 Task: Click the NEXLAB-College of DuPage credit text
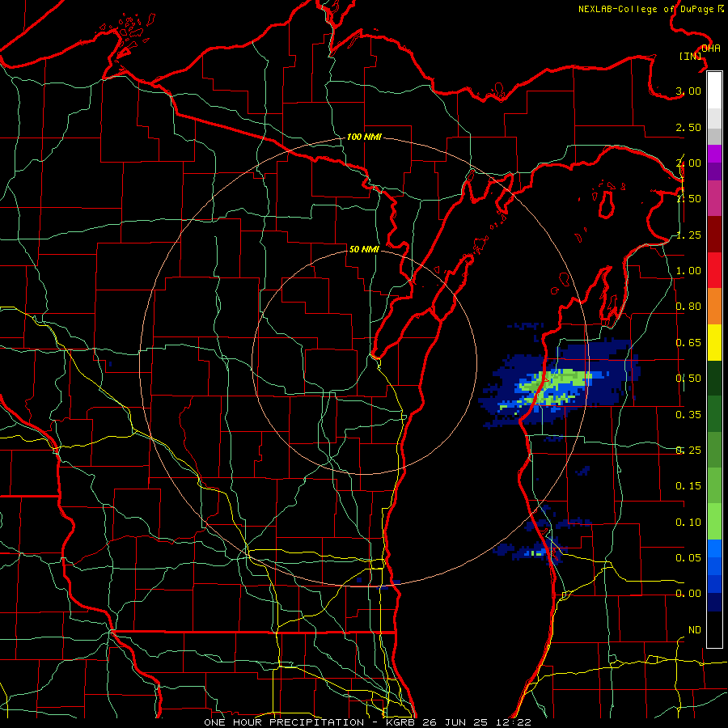click(651, 9)
